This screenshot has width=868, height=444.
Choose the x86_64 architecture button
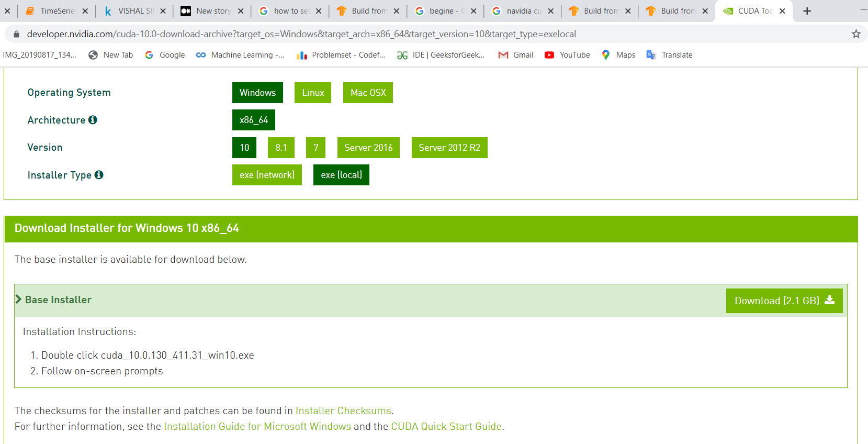click(254, 120)
